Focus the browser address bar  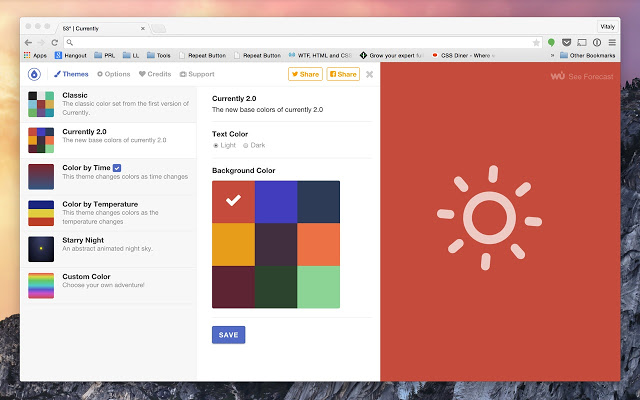[x=302, y=42]
